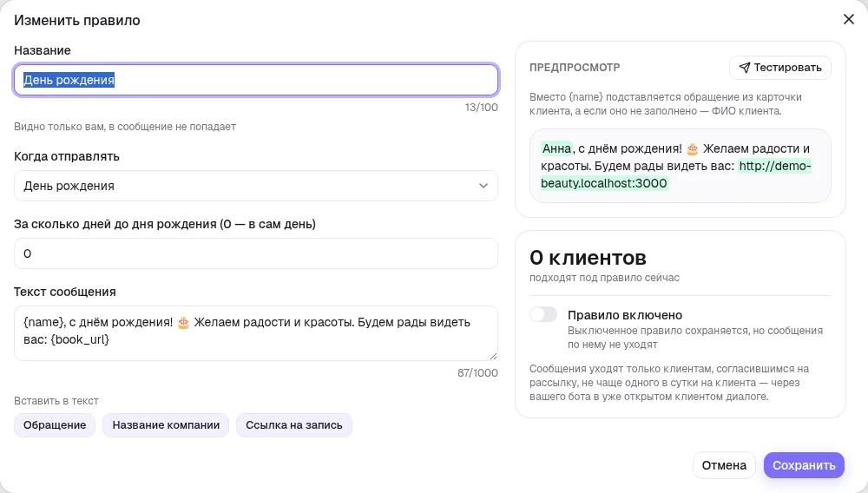Viewport: 868px width, 493px height.
Task: Click the Вставить в текст label
Action: point(56,401)
